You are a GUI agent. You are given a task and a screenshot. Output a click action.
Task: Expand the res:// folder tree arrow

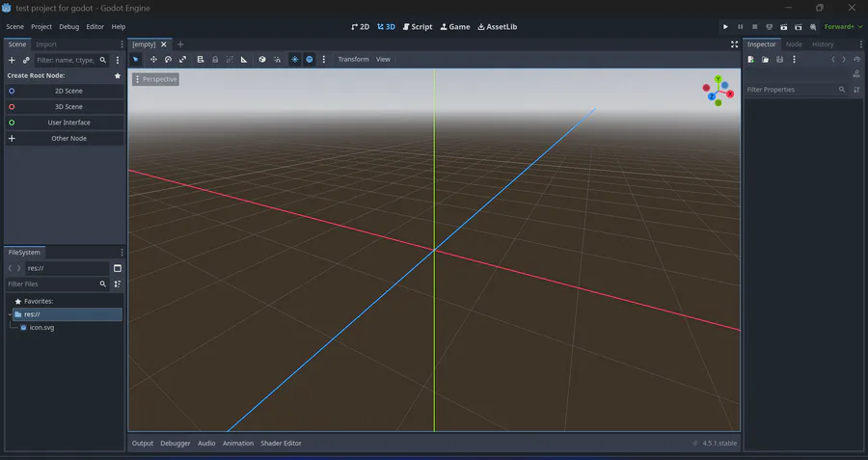click(10, 314)
